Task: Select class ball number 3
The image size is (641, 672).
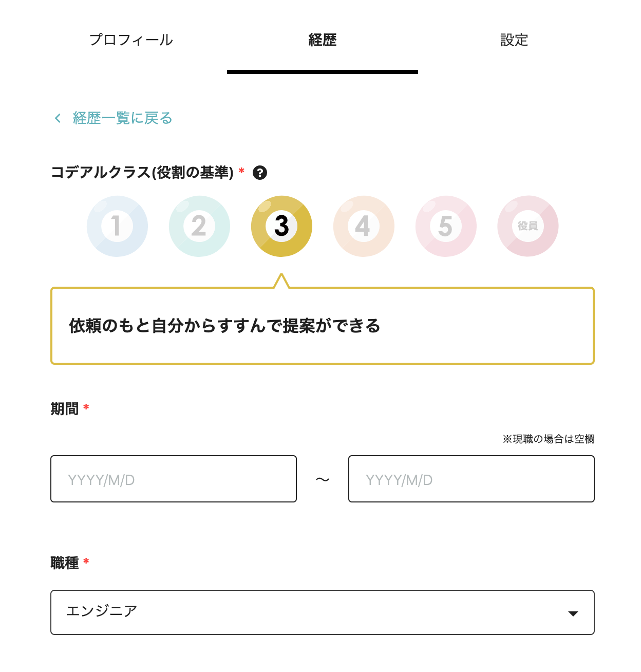Action: click(x=281, y=226)
